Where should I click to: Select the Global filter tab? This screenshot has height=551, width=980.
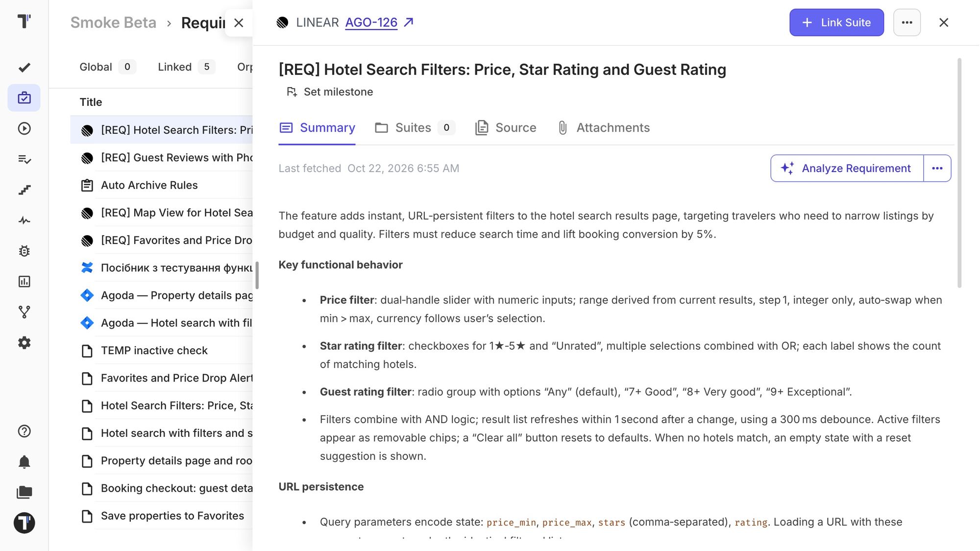click(x=107, y=67)
